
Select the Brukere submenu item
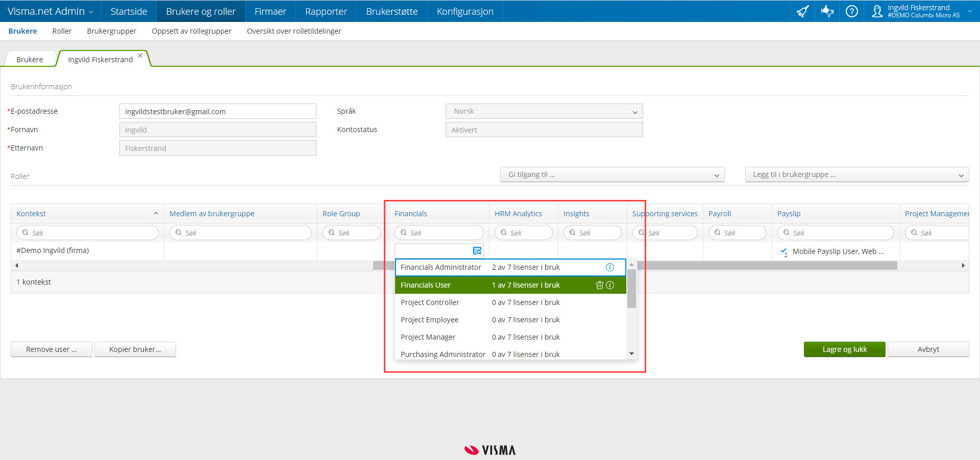[x=22, y=31]
